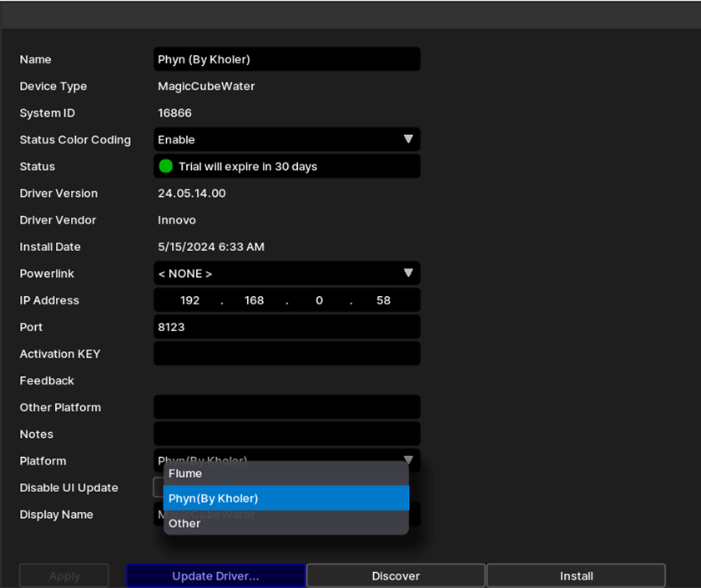Viewport: 701px width, 588px height.
Task: Select second IP octet 168
Action: point(254,300)
